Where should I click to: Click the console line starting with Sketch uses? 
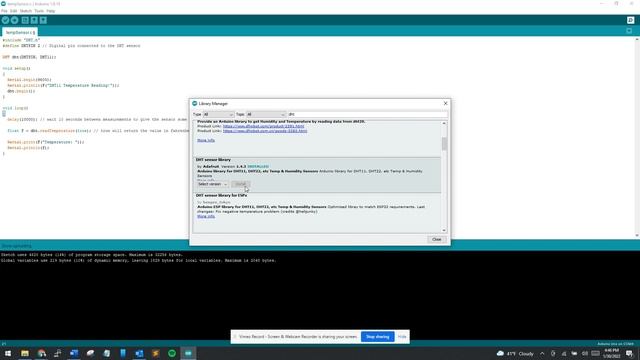[x=91, y=255]
